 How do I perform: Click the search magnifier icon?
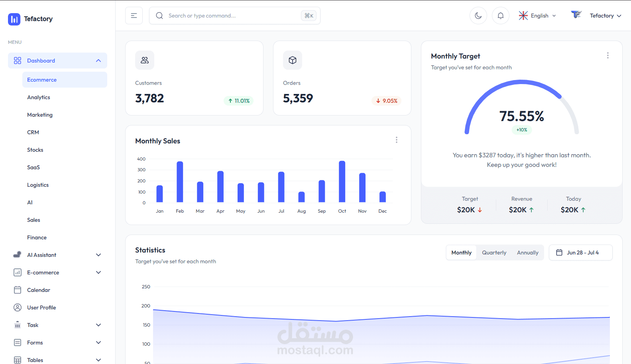point(159,16)
